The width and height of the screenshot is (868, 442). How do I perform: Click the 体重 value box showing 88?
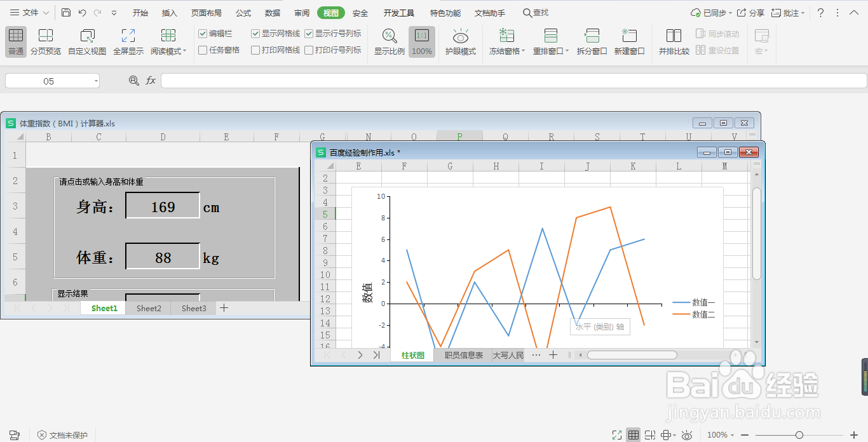click(x=163, y=257)
